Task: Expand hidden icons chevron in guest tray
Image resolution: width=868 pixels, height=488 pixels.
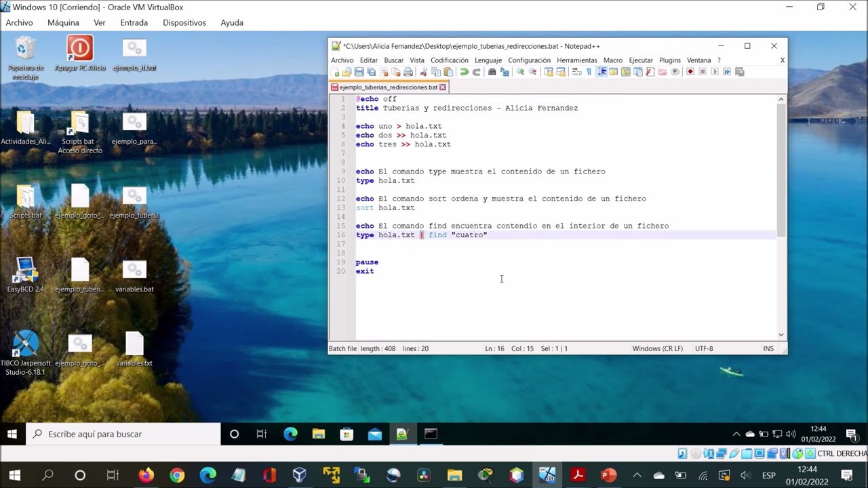Action: click(x=736, y=434)
